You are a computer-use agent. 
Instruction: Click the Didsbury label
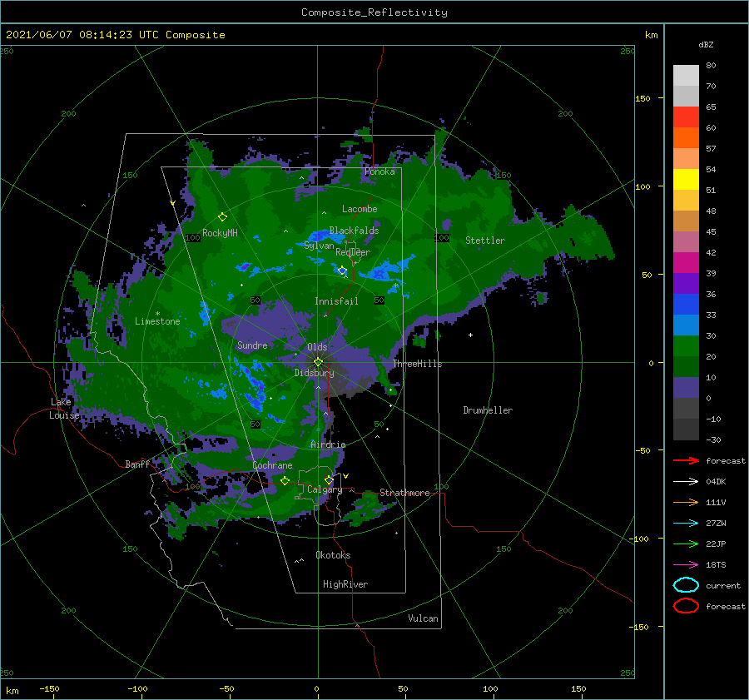(x=314, y=373)
